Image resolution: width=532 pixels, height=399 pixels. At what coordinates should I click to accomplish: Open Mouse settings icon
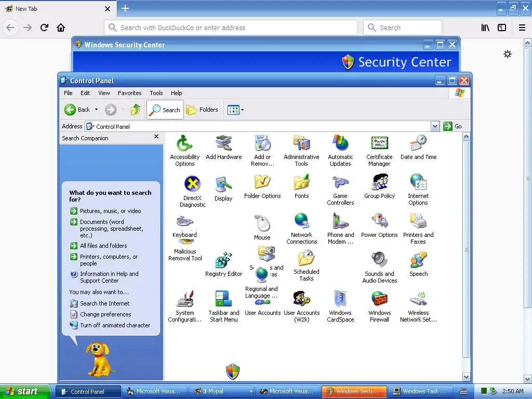coord(262,228)
